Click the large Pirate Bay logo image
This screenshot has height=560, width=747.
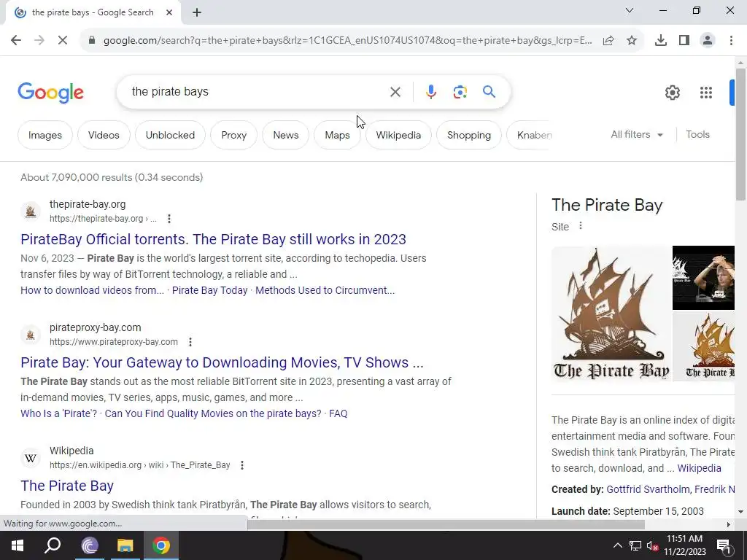coord(611,314)
